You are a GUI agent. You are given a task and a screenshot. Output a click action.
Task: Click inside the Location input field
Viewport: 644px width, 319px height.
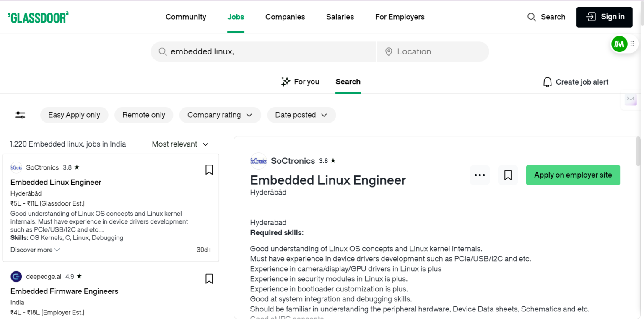coord(432,51)
